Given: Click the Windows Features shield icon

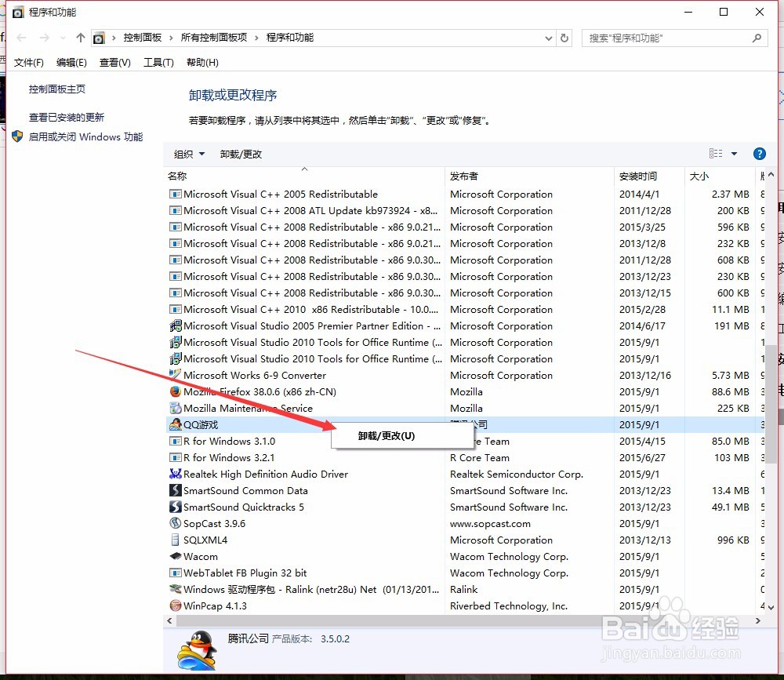Looking at the screenshot, I should pyautogui.click(x=17, y=136).
